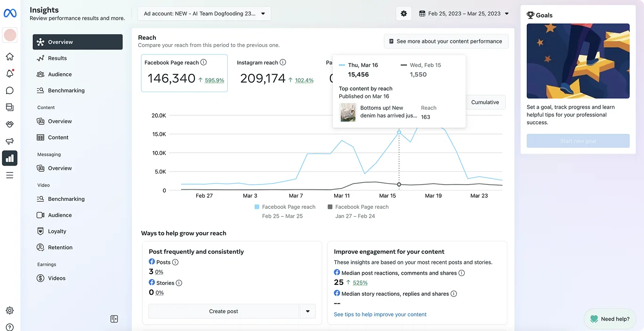Click the Monetization icon in left rail
The width and height of the screenshot is (644, 331).
9,124
